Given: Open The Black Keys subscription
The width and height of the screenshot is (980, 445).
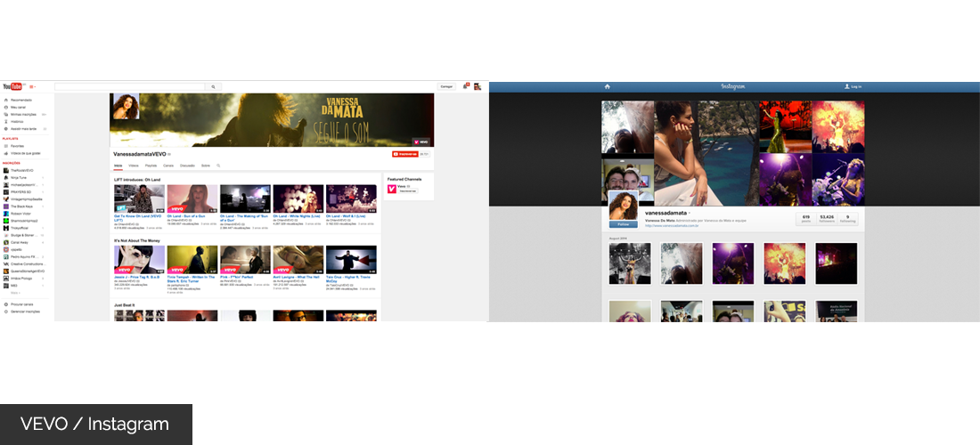Looking at the screenshot, I should point(20,206).
